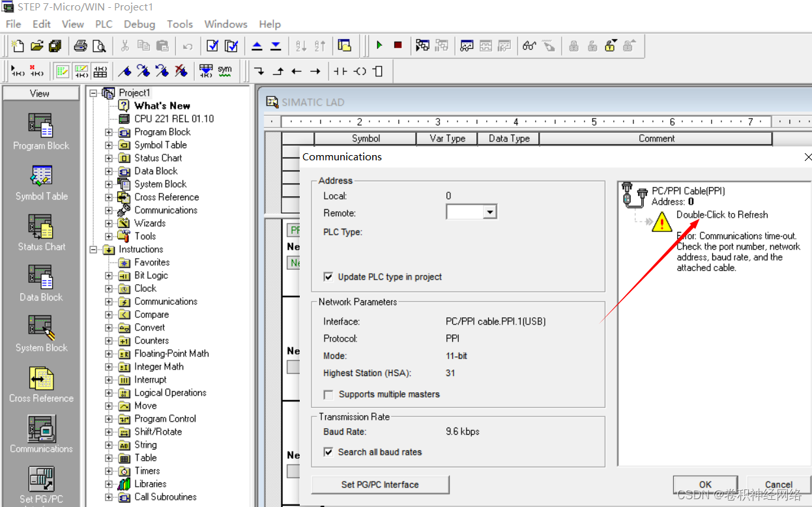Collapse the Instructions tree node
This screenshot has width=812, height=507.
click(x=94, y=250)
